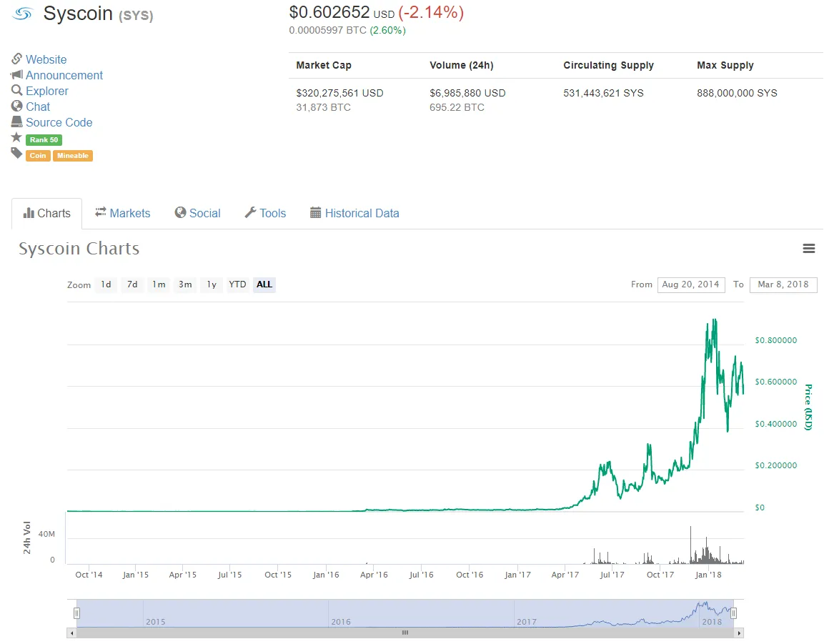Open the Explorer link
The width and height of the screenshot is (824, 644).
46,91
